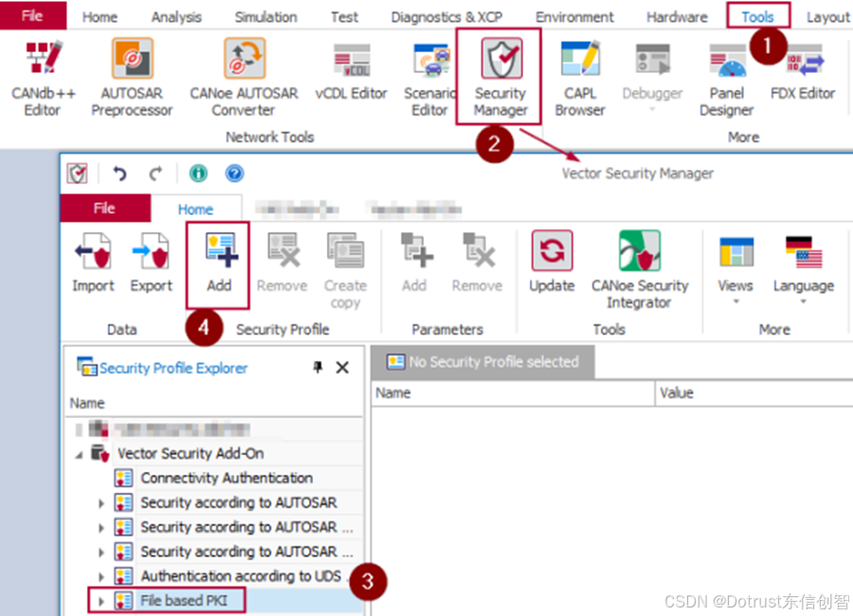
Task: Open Diagnostics & XCP tab
Action: pos(446,17)
